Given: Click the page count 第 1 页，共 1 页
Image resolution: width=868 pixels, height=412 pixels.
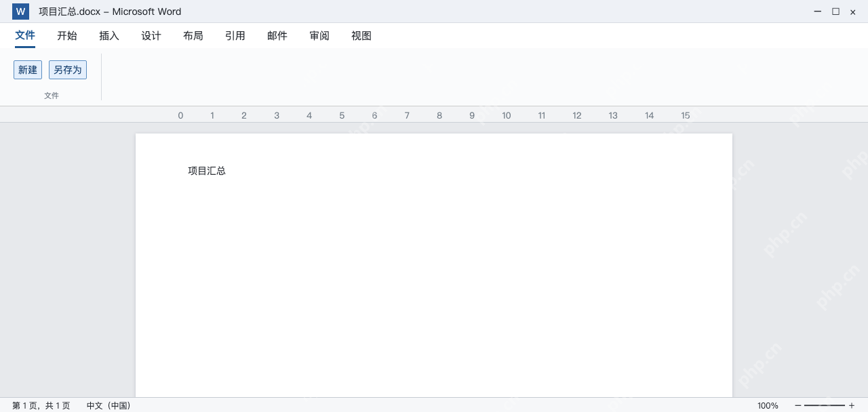Looking at the screenshot, I should (x=41, y=405).
